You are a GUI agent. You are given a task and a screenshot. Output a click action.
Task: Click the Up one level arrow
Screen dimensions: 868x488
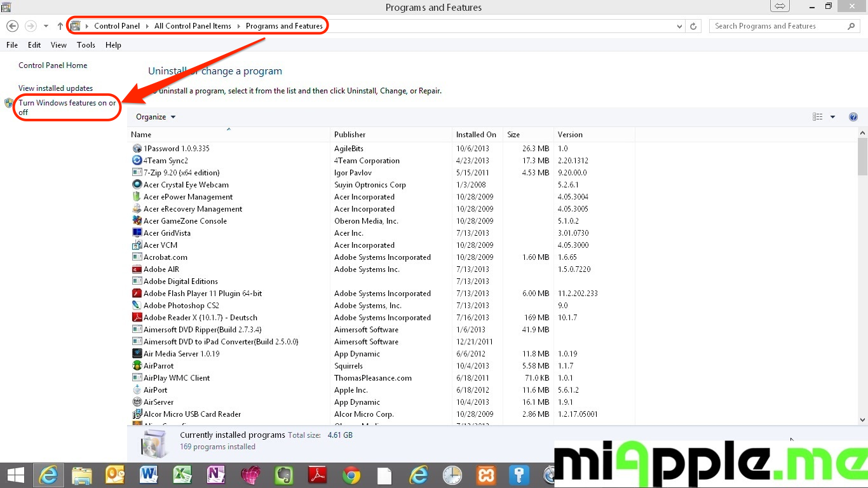[60, 26]
